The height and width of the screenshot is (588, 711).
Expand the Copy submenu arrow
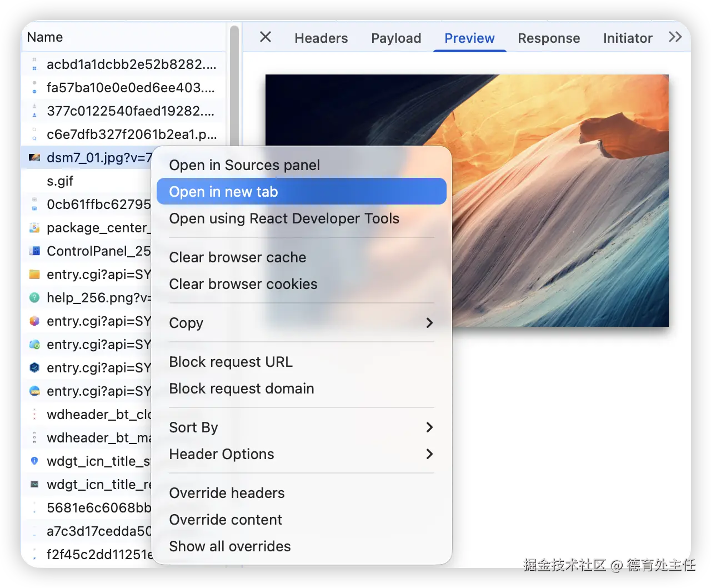tap(429, 323)
